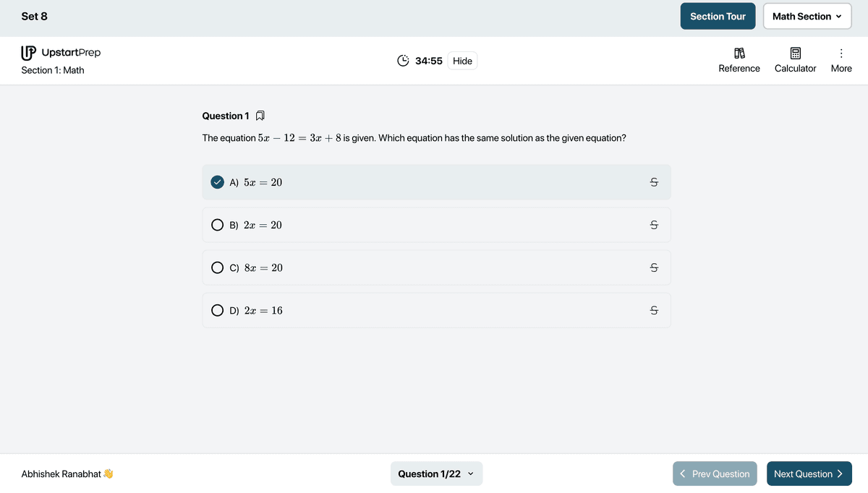Select radio option B) 2x = 20
This screenshot has height=493, width=868.
(x=217, y=225)
